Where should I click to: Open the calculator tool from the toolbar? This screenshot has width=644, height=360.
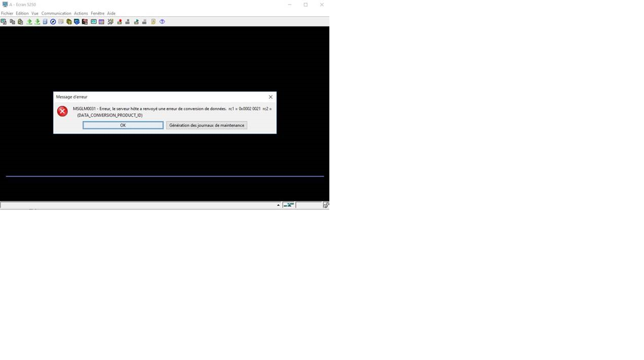point(45,21)
